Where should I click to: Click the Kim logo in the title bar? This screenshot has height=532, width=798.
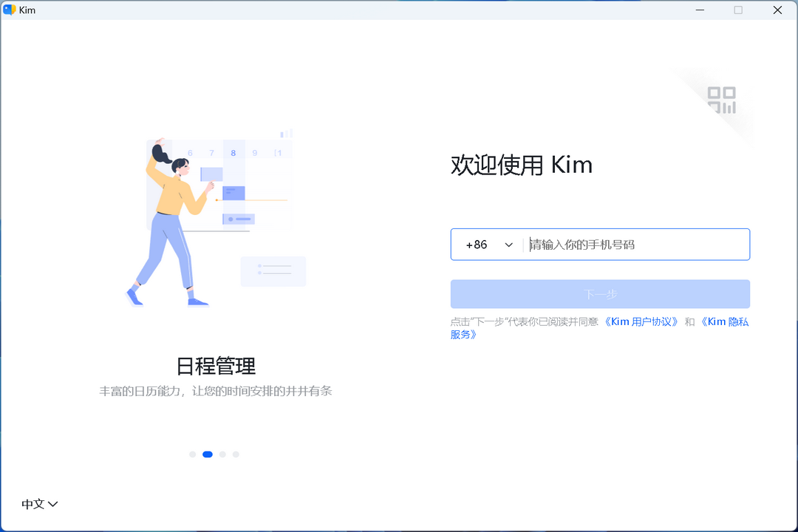coord(10,10)
